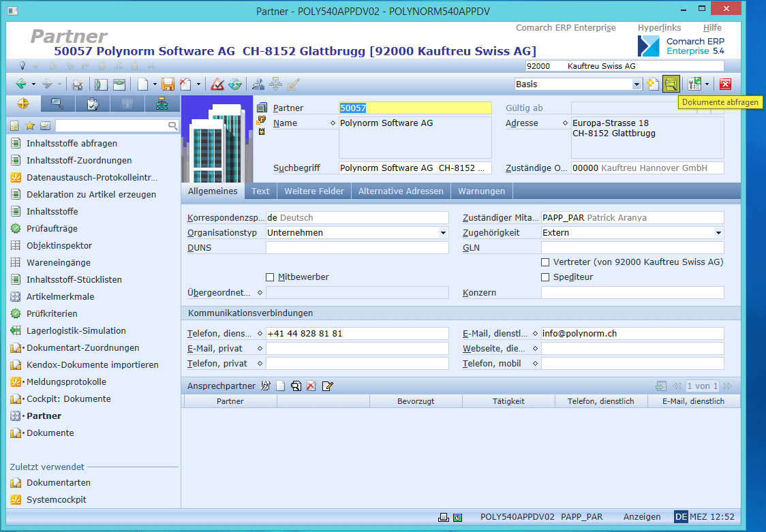Click the save floppy disk icon
Screen dimensions: 766x532
pyautogui.click(x=168, y=84)
